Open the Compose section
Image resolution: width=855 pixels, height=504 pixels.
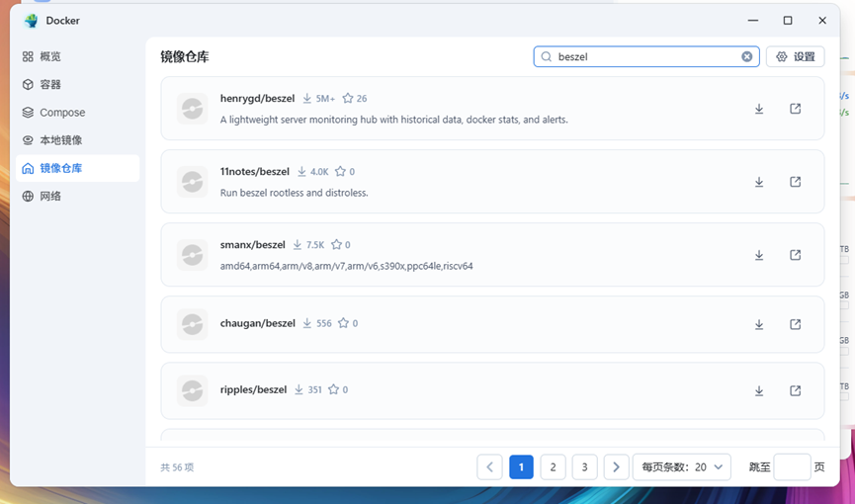pyautogui.click(x=77, y=113)
